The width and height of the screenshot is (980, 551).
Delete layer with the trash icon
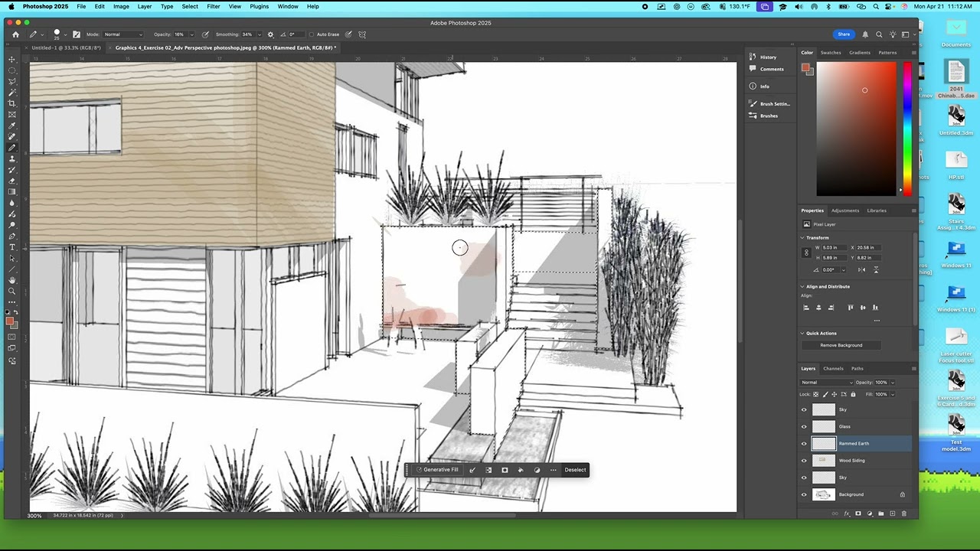tap(904, 514)
